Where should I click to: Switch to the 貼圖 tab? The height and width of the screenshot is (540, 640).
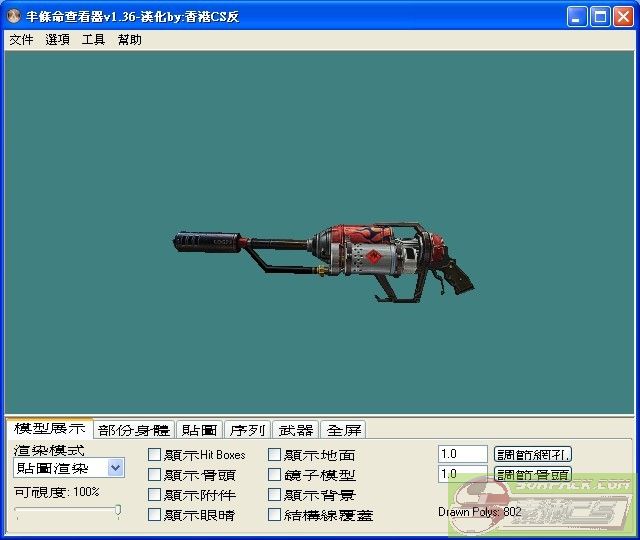[199, 430]
